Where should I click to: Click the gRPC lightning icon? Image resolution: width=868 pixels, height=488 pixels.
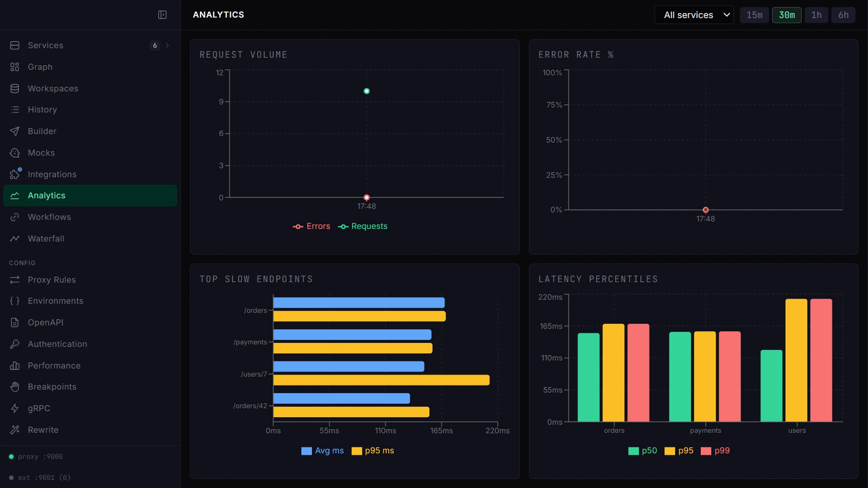pyautogui.click(x=15, y=408)
